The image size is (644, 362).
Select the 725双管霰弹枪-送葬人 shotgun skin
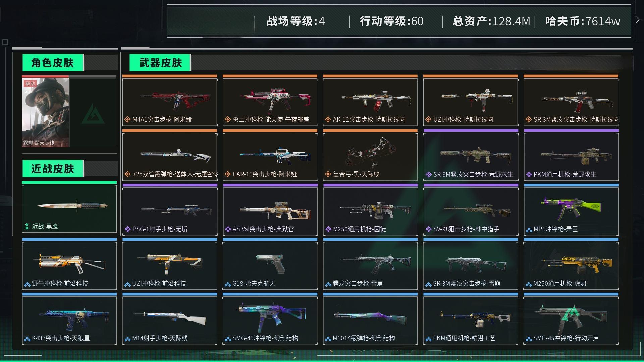click(x=170, y=157)
